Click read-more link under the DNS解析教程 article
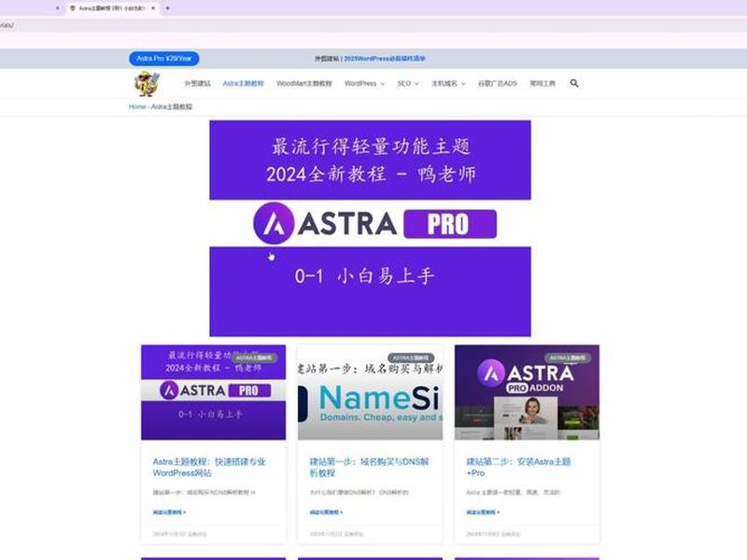 pos(326,512)
